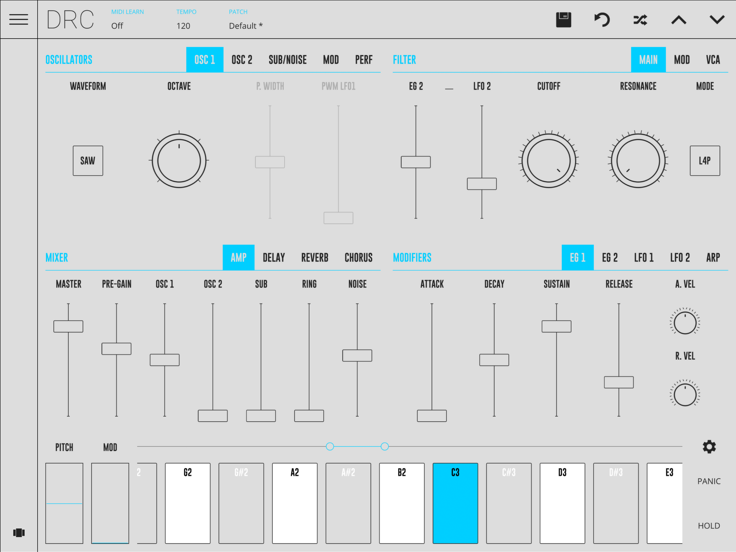Open the hamburger menu
The height and width of the screenshot is (552, 736).
(x=19, y=19)
